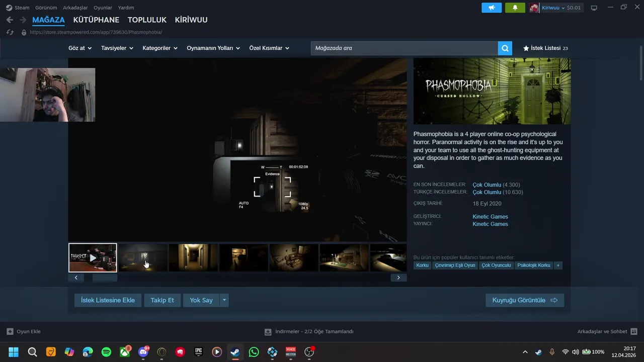Screen dimensions: 644x362
Task: Click the lock icon beside the URL
Action: point(24,32)
